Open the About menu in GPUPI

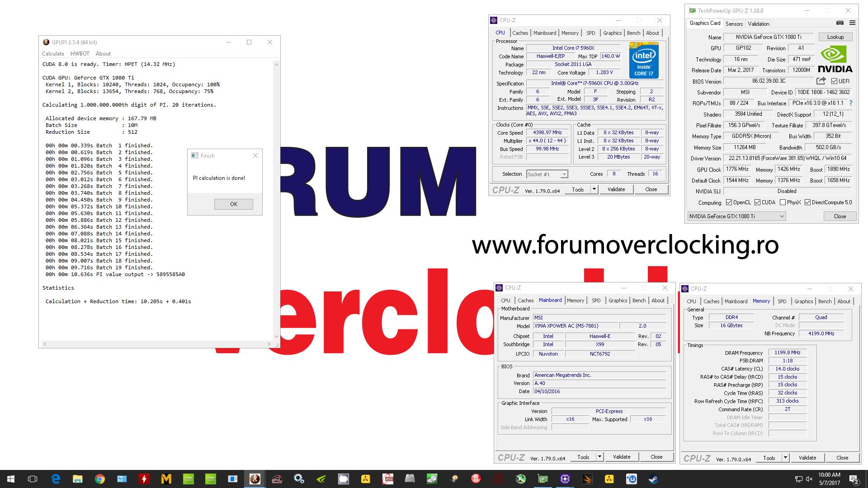point(103,54)
